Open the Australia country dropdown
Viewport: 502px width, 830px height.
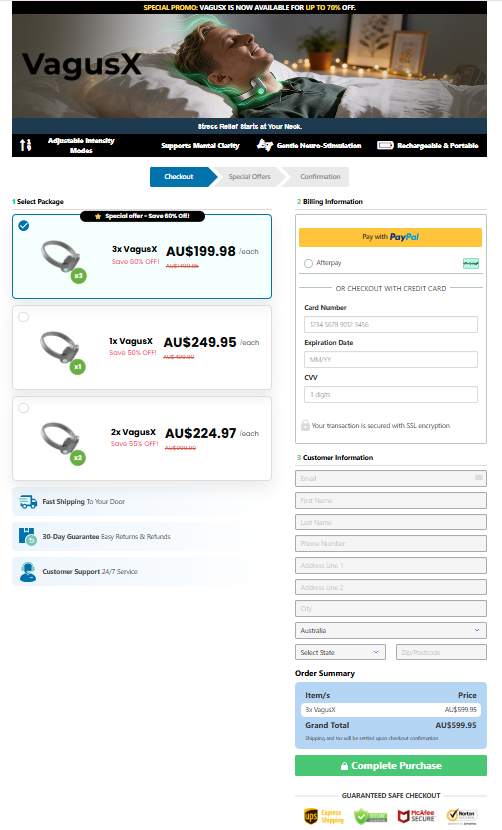(x=391, y=630)
